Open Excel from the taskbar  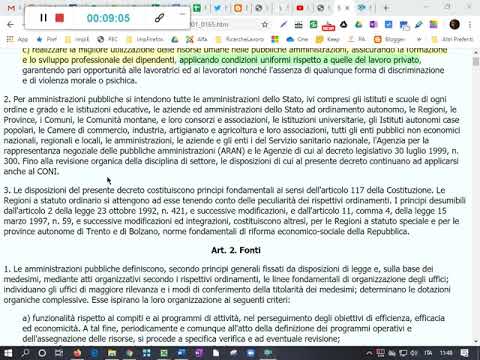164,353
